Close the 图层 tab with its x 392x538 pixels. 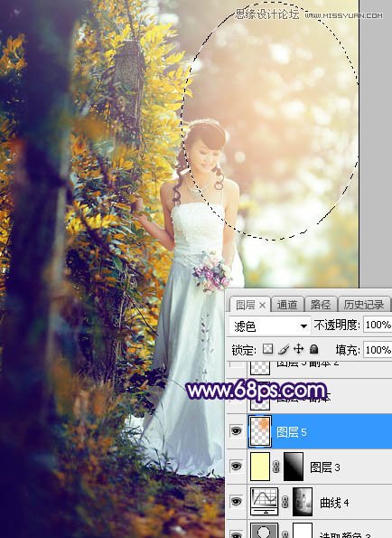click(x=262, y=305)
